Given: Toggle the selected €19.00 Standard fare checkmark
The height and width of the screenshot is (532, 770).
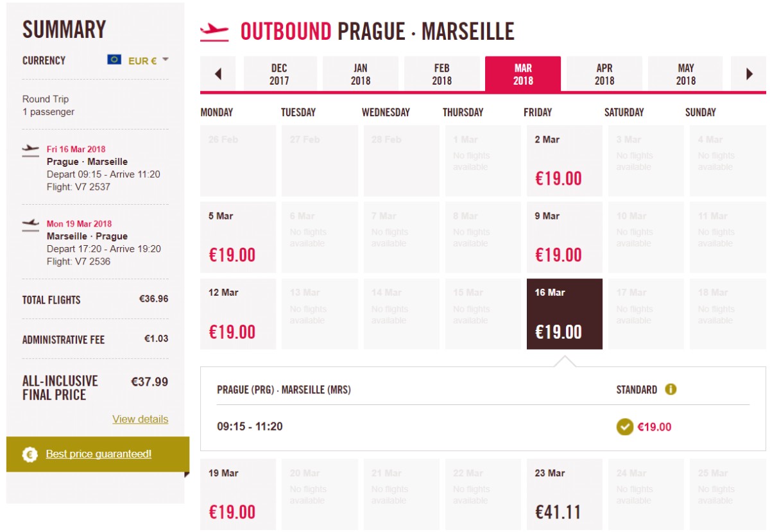Looking at the screenshot, I should (x=624, y=427).
